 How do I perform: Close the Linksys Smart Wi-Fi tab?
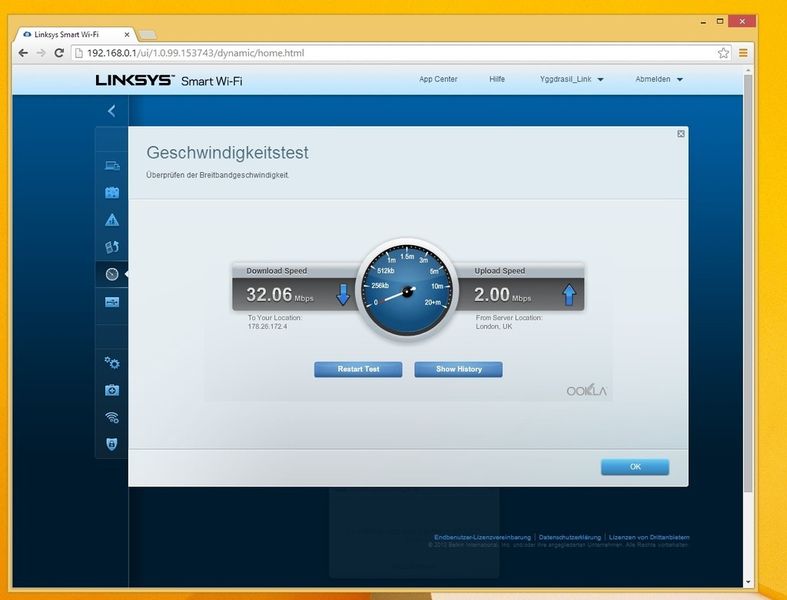tap(127, 35)
